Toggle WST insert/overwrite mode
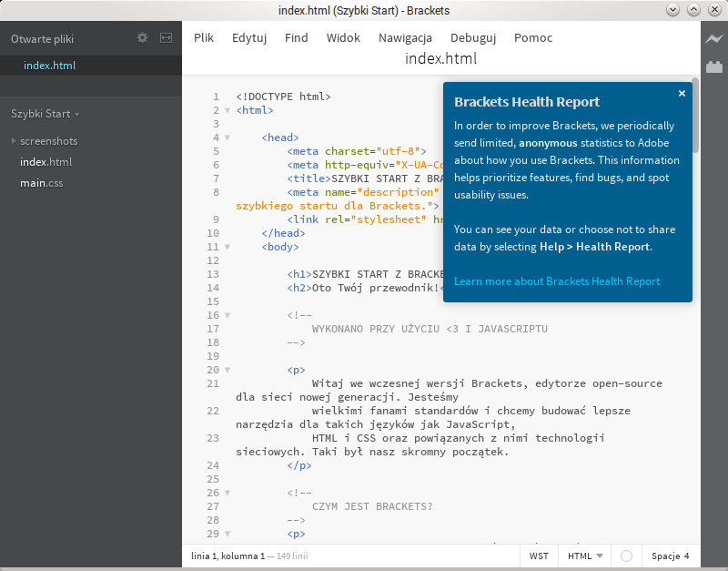 (x=539, y=556)
